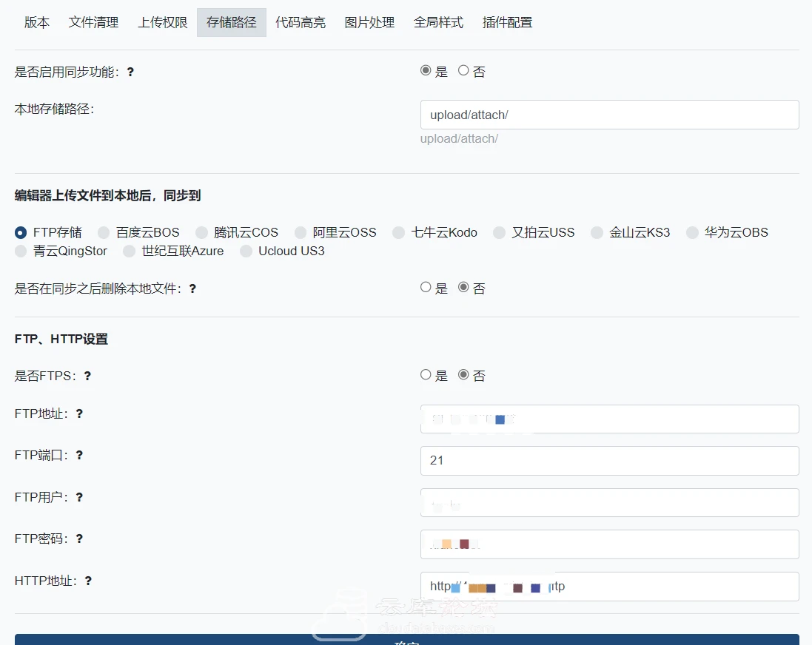Screen dimensions: 812x645
Task: Click the blue confirm button at bottom
Action: [x=406, y=640]
